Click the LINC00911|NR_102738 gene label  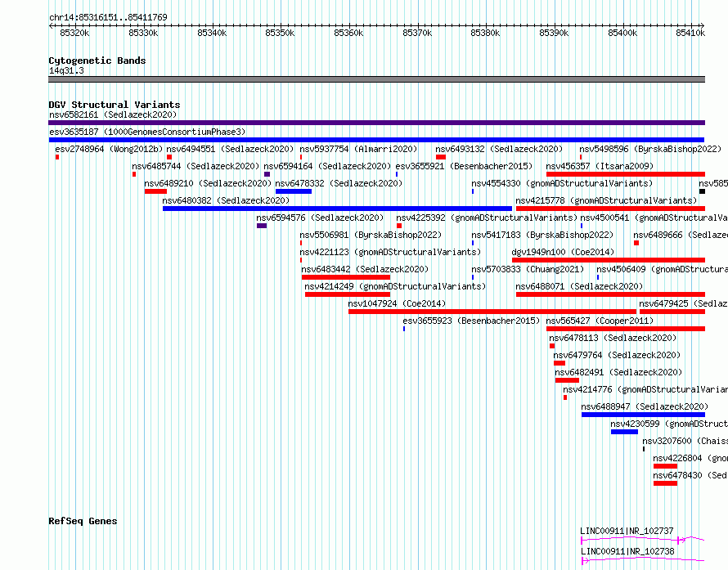[627, 551]
